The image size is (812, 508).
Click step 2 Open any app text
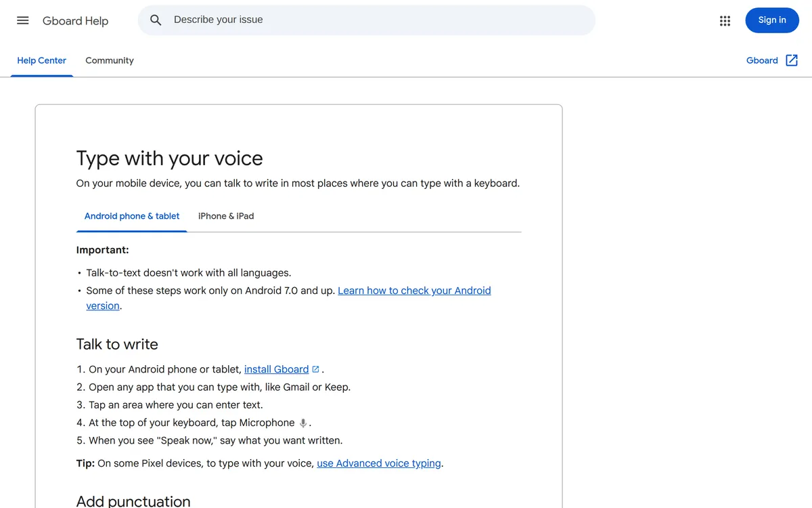click(219, 387)
